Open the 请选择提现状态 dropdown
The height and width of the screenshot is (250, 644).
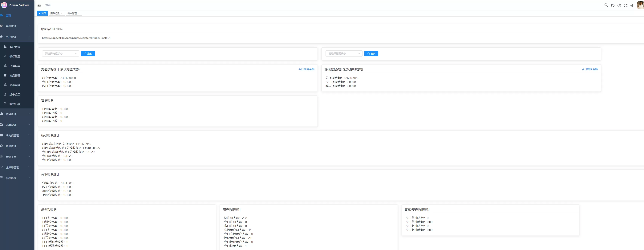(x=344, y=53)
